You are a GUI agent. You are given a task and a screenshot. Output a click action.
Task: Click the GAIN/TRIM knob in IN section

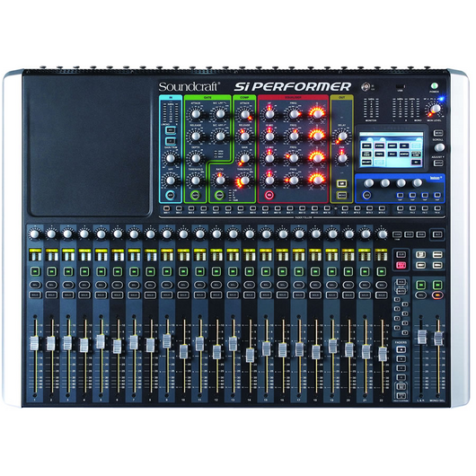coord(171,158)
